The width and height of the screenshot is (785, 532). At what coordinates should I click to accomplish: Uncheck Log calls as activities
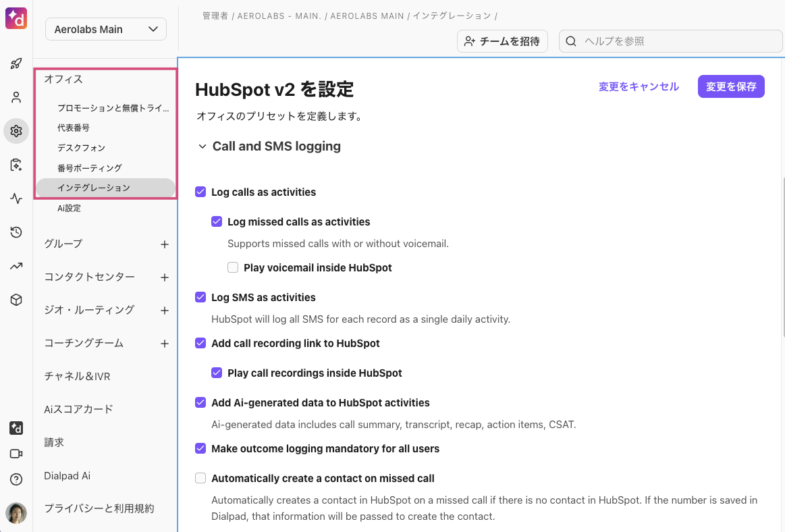200,192
